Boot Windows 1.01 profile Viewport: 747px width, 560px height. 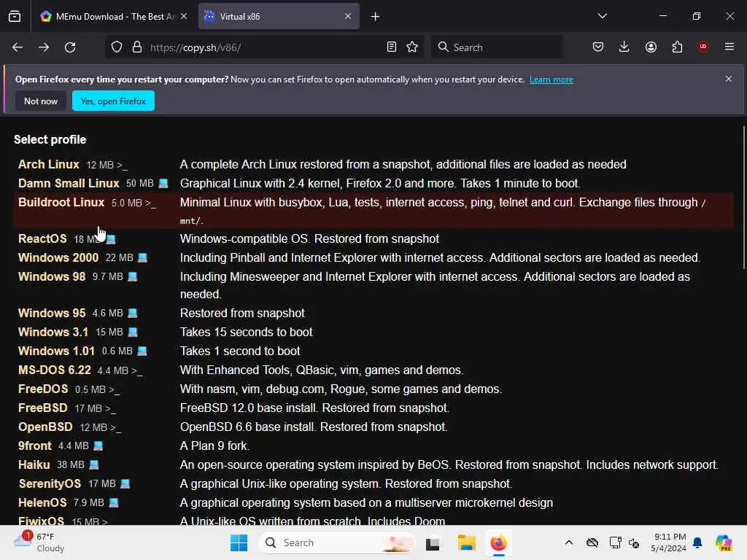pyautogui.click(x=57, y=351)
